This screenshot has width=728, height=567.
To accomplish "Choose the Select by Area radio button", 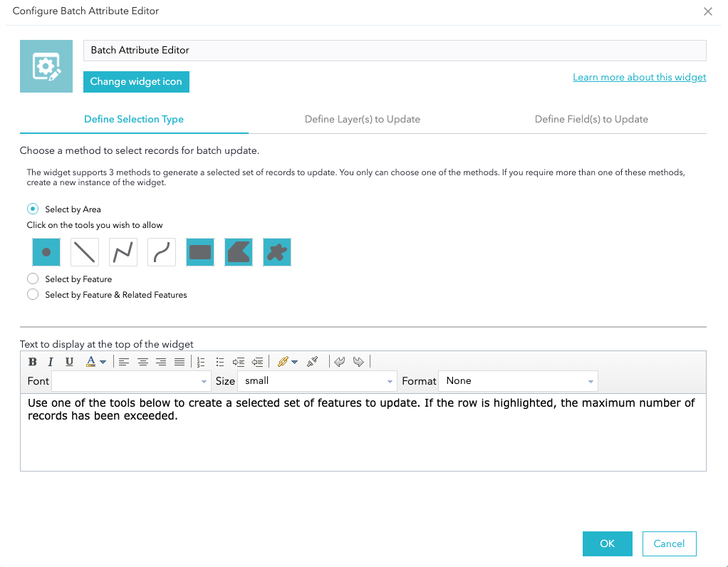I will point(33,209).
